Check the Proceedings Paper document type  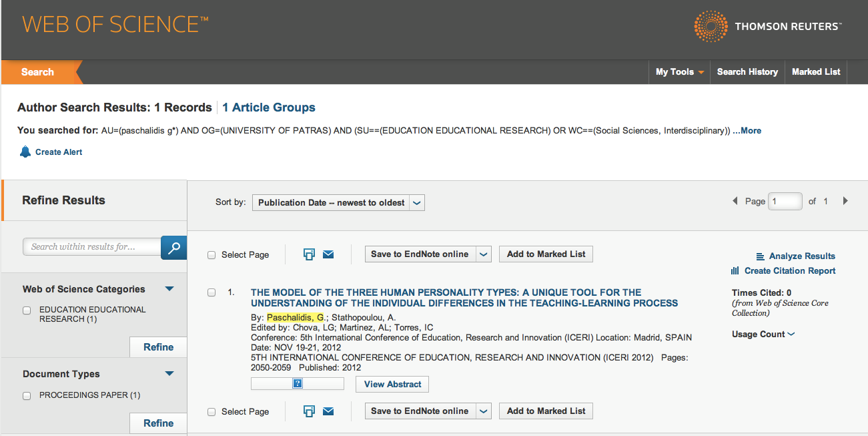(x=27, y=396)
